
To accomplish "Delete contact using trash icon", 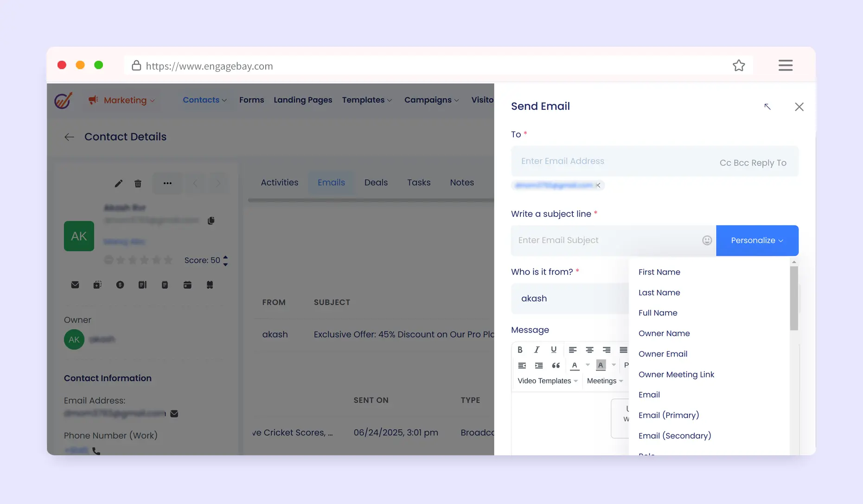I will click(x=138, y=184).
